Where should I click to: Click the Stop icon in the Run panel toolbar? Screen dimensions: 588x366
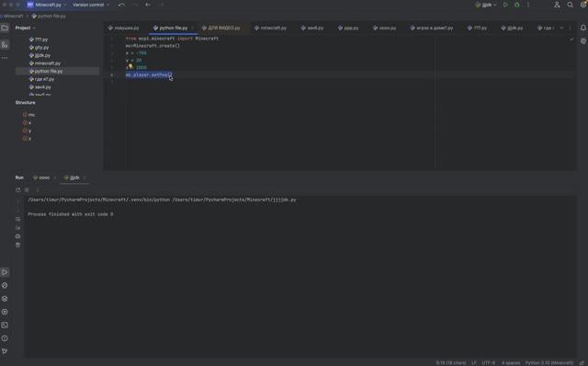point(27,190)
